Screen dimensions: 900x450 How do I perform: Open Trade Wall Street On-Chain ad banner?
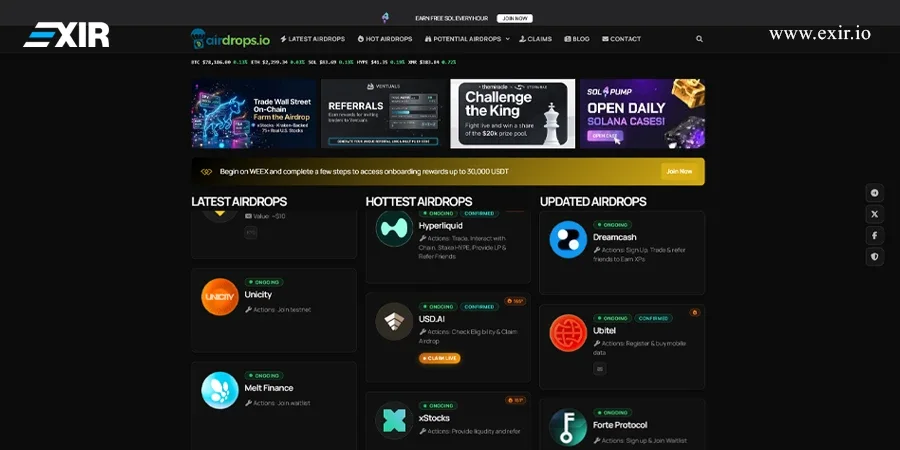click(x=254, y=114)
